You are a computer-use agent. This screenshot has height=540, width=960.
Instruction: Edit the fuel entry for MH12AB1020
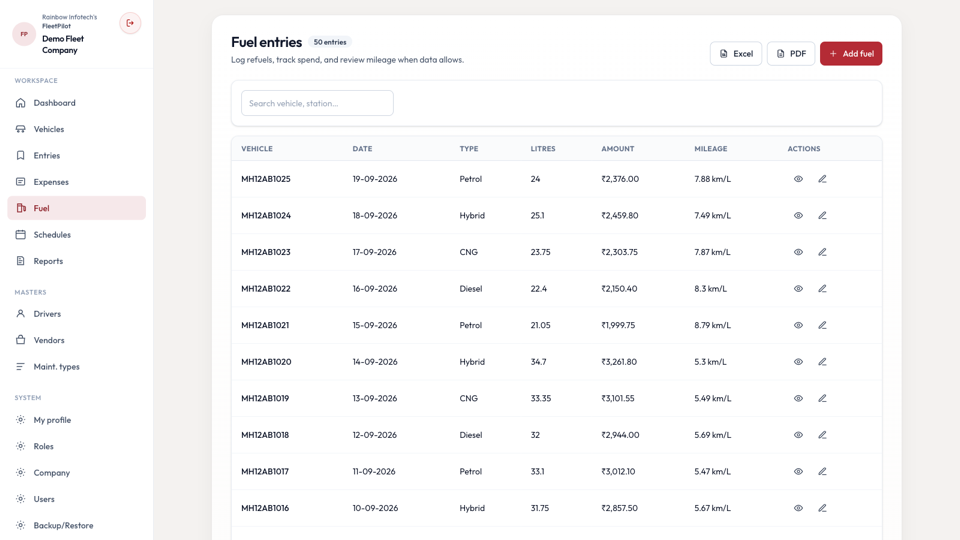[x=822, y=362]
